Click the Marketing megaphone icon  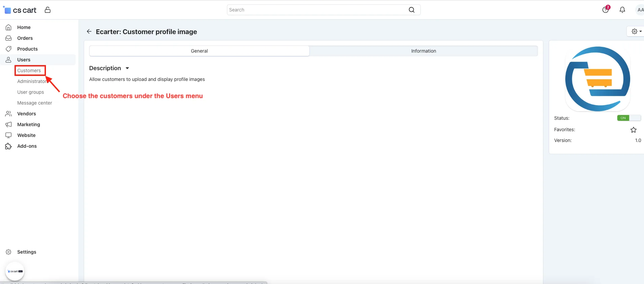(x=8, y=124)
